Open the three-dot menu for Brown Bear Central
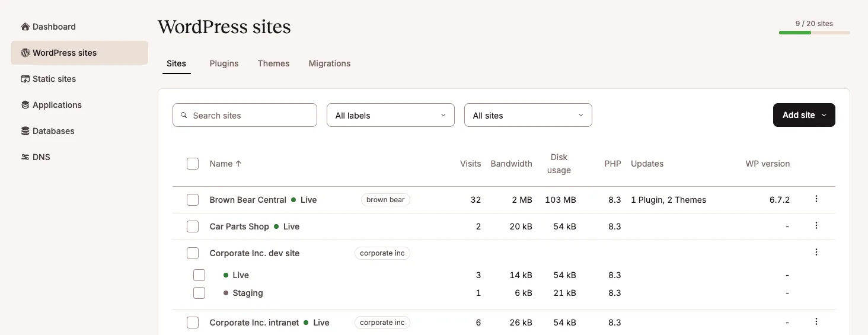The width and height of the screenshot is (868, 335). (x=816, y=199)
